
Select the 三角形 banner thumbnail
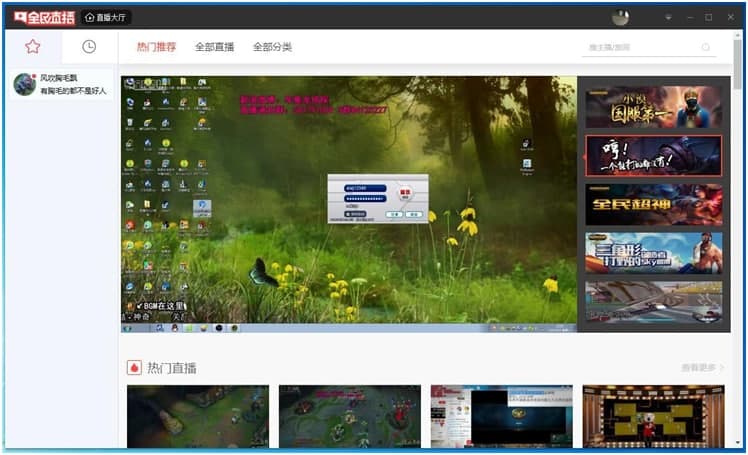[x=654, y=253]
